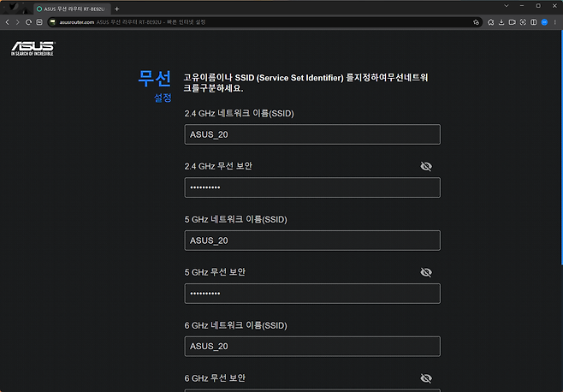Toggle 6 GHz password visibility eye icon
Image resolution: width=563 pixels, height=392 pixels.
(426, 377)
